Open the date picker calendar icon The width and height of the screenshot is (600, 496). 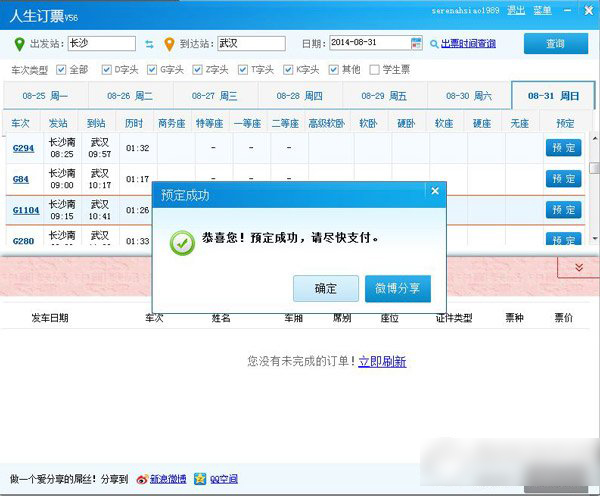[416, 43]
